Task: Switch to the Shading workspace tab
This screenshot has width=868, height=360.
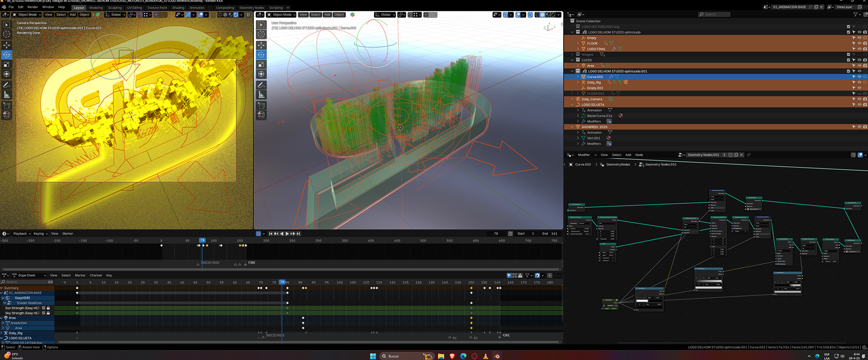Action: 179,8
